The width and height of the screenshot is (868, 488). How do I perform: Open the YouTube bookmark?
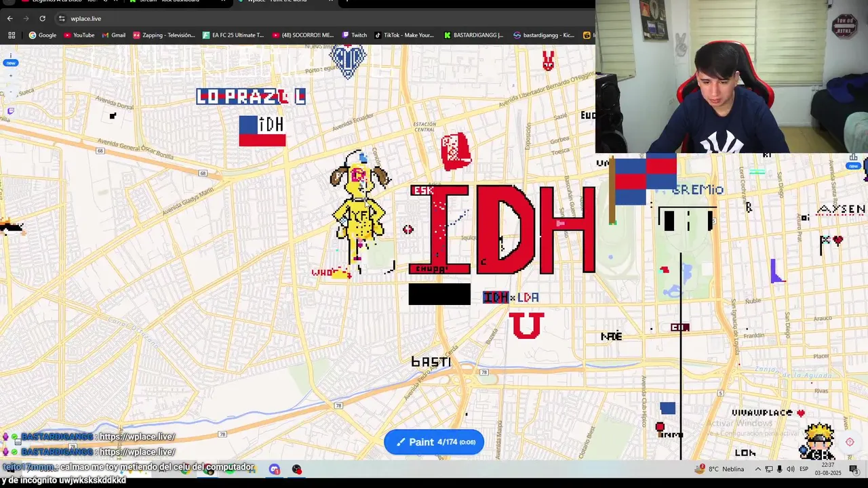pos(79,35)
